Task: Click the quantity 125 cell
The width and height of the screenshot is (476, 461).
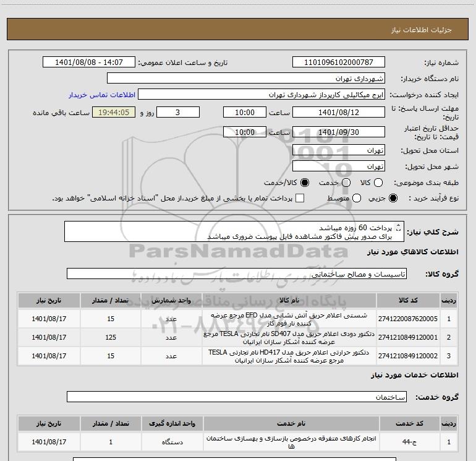Action: [111, 337]
